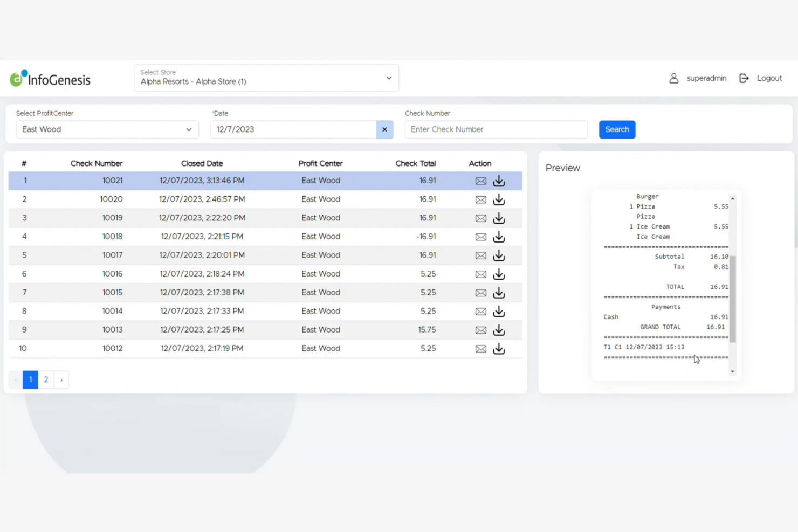Click the Enter Check Number field
Image resolution: width=798 pixels, height=532 pixels.
(x=496, y=129)
